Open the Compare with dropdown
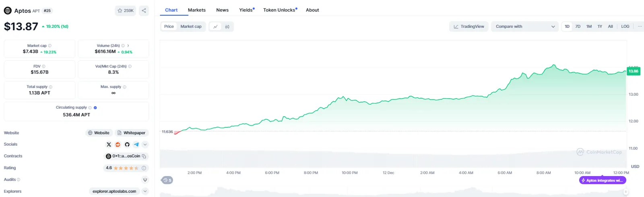The image size is (644, 197). pyautogui.click(x=525, y=27)
